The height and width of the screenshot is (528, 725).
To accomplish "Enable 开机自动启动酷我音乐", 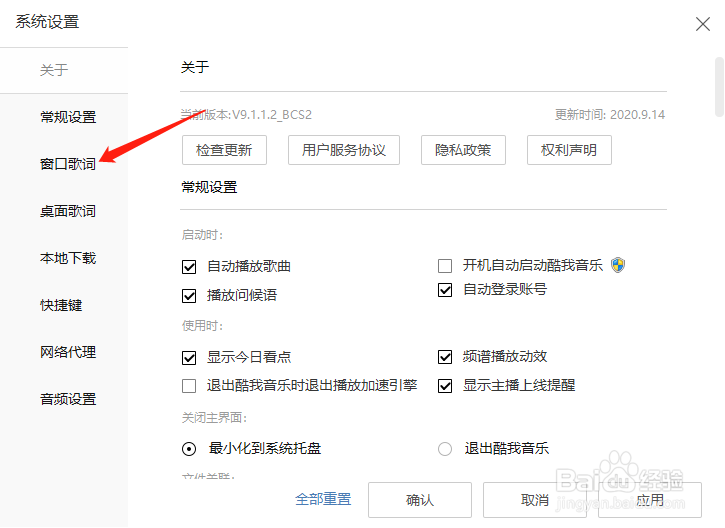I will point(445,266).
